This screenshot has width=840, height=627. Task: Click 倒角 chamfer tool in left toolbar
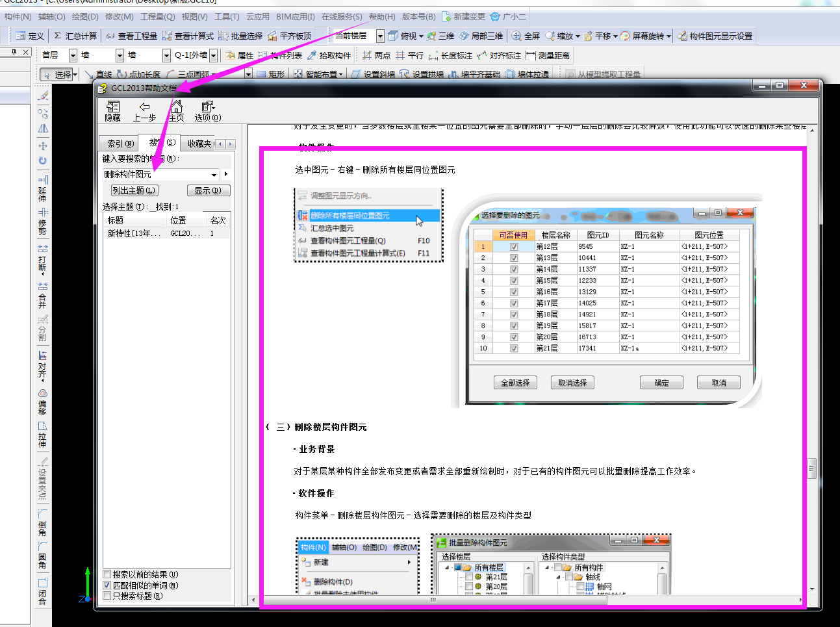pos(42,523)
